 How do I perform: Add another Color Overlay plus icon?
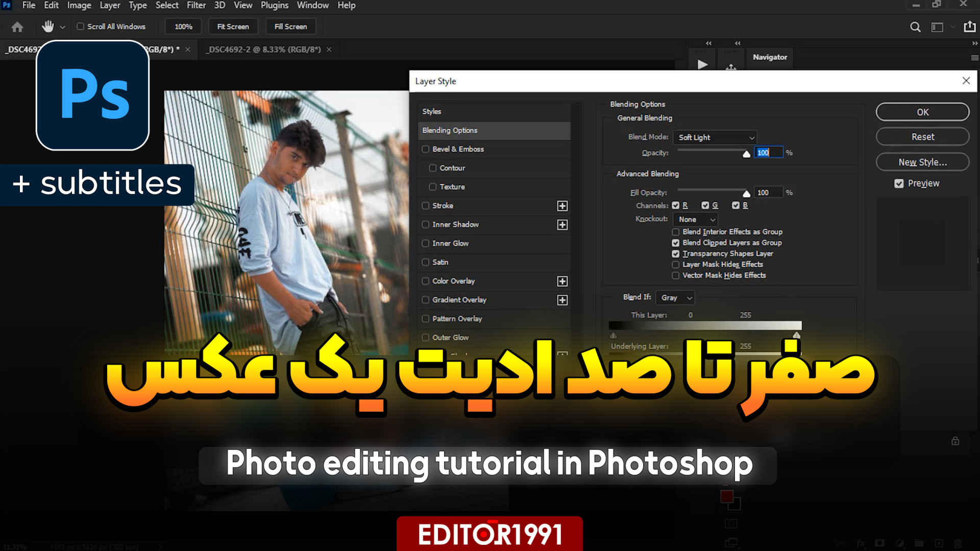click(x=562, y=281)
